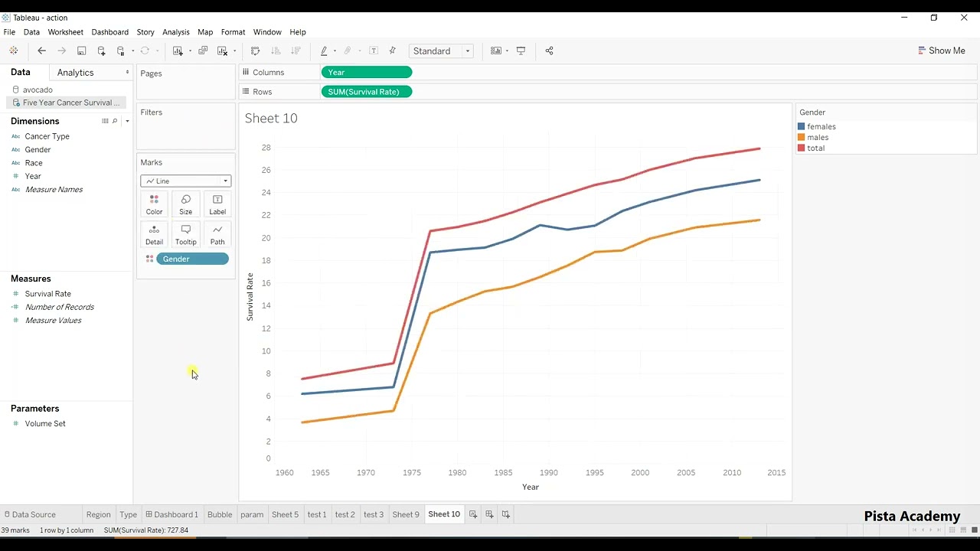Click the Duplicate sheet toolbar icon
This screenshot has width=980, height=551.
203,51
